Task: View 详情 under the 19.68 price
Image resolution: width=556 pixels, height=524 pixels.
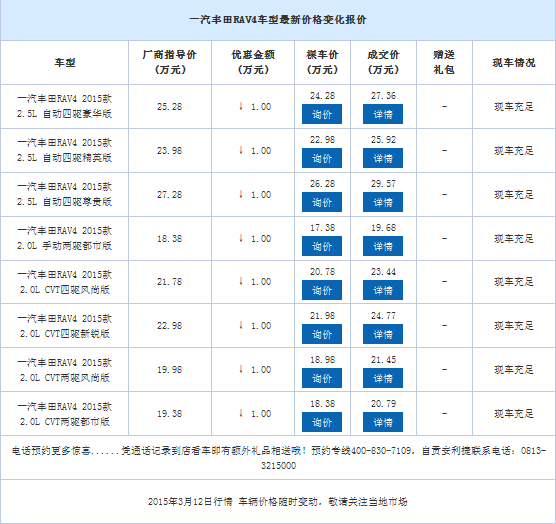Action: pyautogui.click(x=383, y=246)
